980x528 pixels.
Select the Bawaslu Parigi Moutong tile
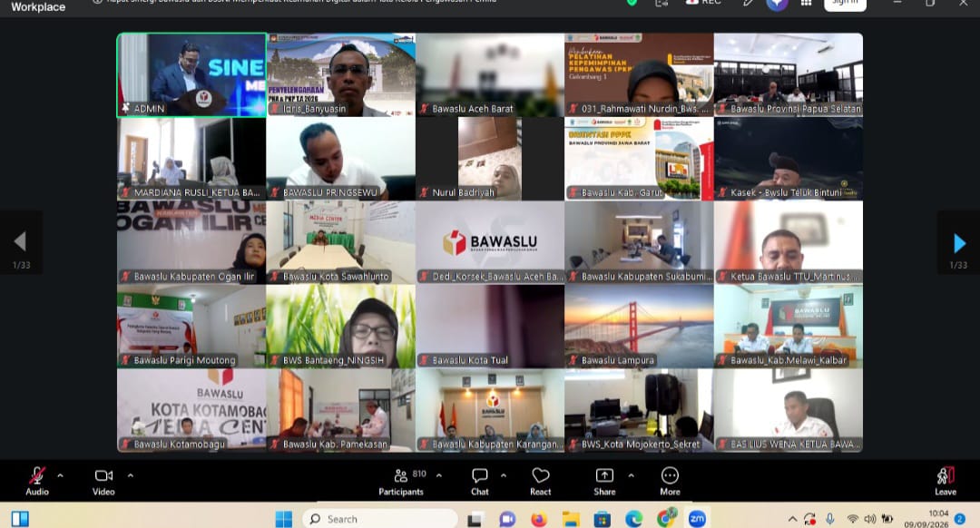(191, 327)
